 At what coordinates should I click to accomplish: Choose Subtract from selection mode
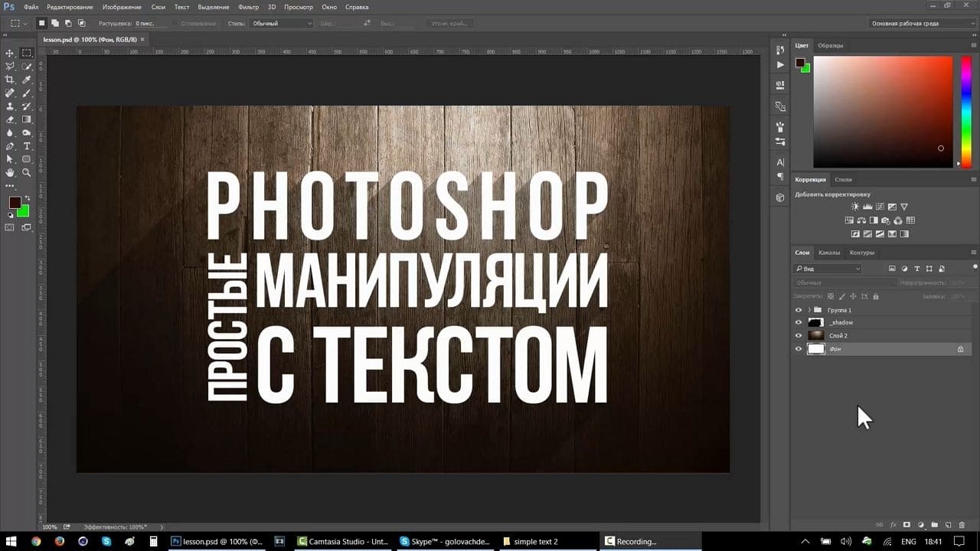click(69, 23)
